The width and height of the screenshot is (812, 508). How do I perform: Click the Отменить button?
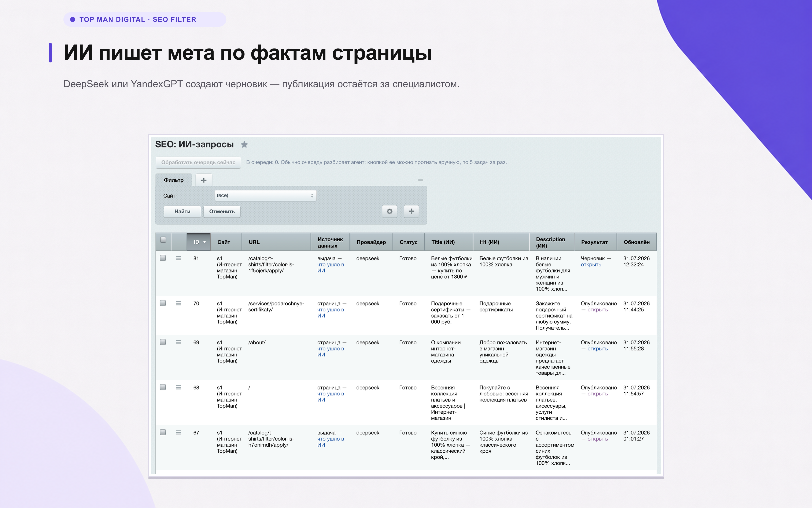(222, 211)
